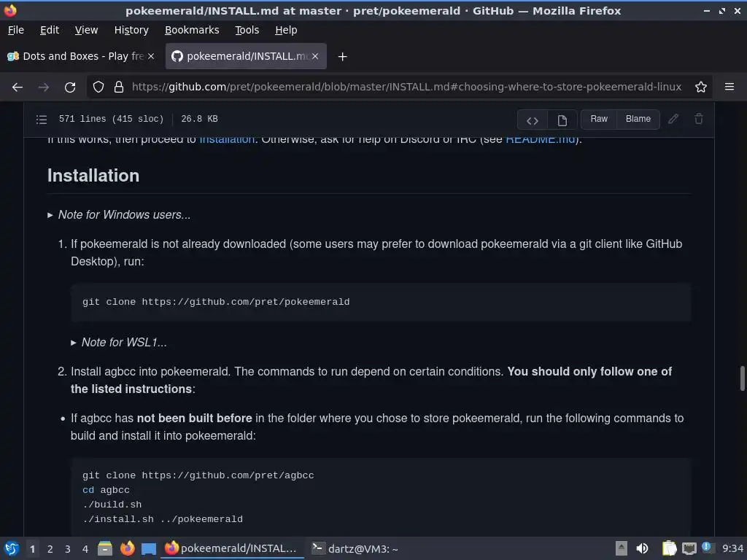Click the 26.8 KB file size

coord(199,119)
